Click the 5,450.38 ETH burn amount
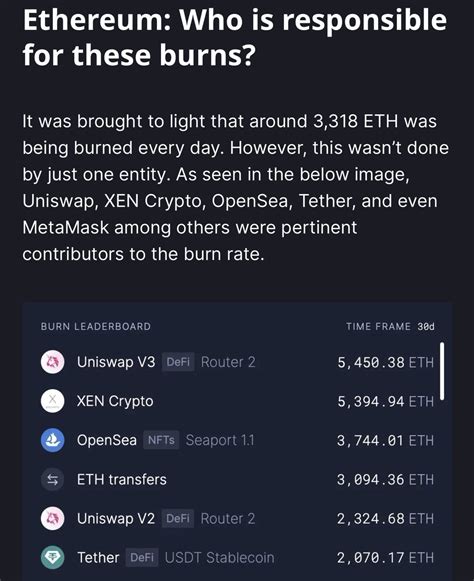The image size is (474, 581). point(385,362)
